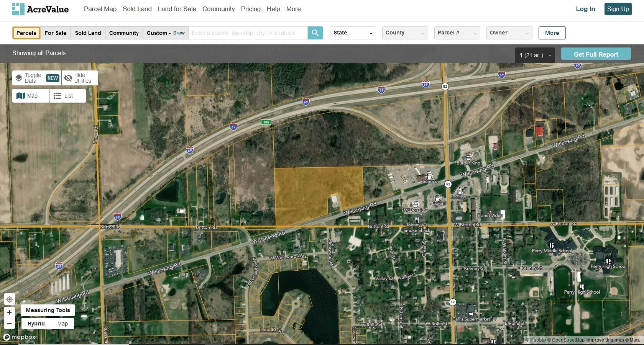Click the AcreValue logo
This screenshot has width=644, height=345.
[x=40, y=9]
